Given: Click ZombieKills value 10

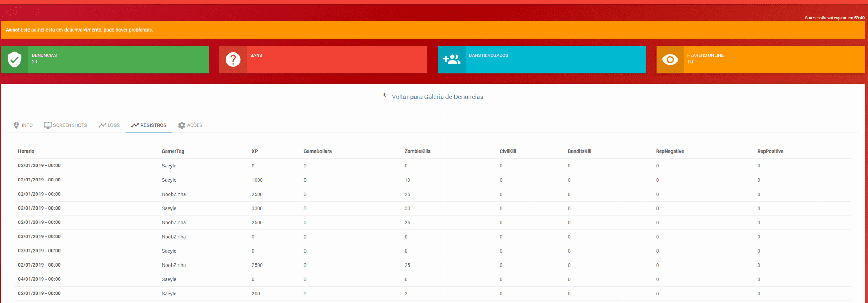Looking at the screenshot, I should pos(407,180).
